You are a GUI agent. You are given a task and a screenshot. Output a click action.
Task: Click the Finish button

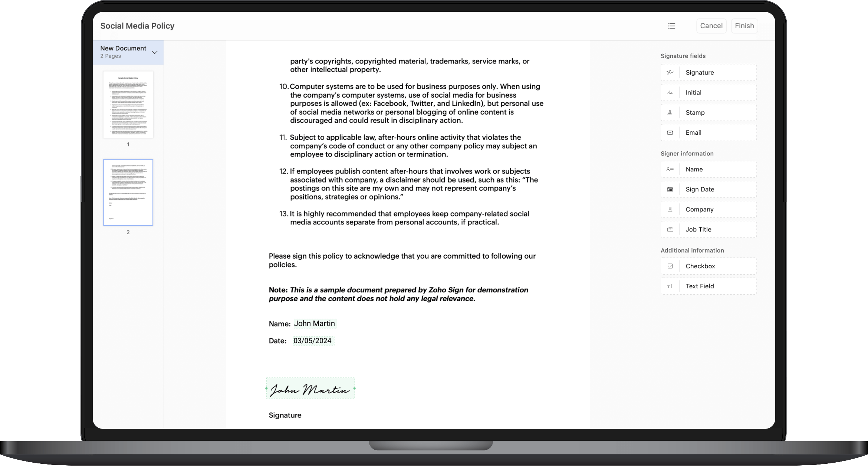744,26
